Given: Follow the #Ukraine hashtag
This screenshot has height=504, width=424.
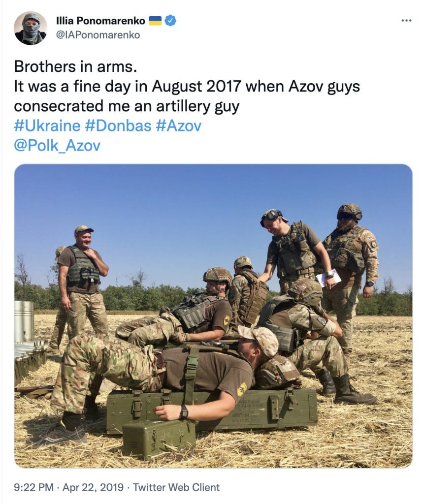Looking at the screenshot, I should coord(47,126).
